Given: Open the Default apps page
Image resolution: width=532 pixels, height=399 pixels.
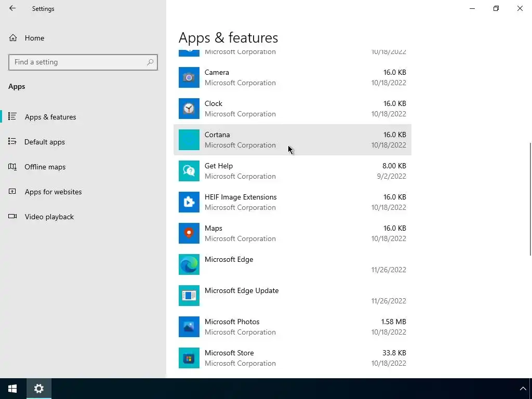Looking at the screenshot, I should click(83, 142).
